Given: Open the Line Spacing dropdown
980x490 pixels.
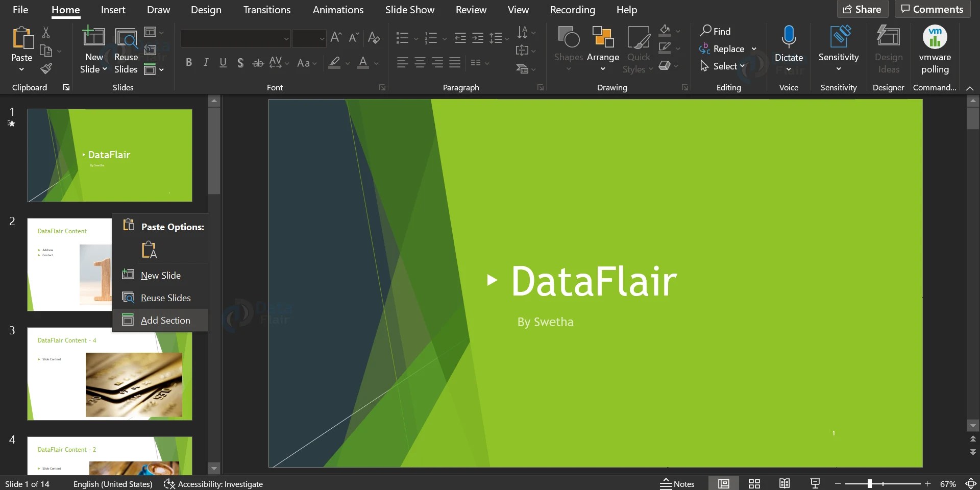Looking at the screenshot, I should click(499, 37).
